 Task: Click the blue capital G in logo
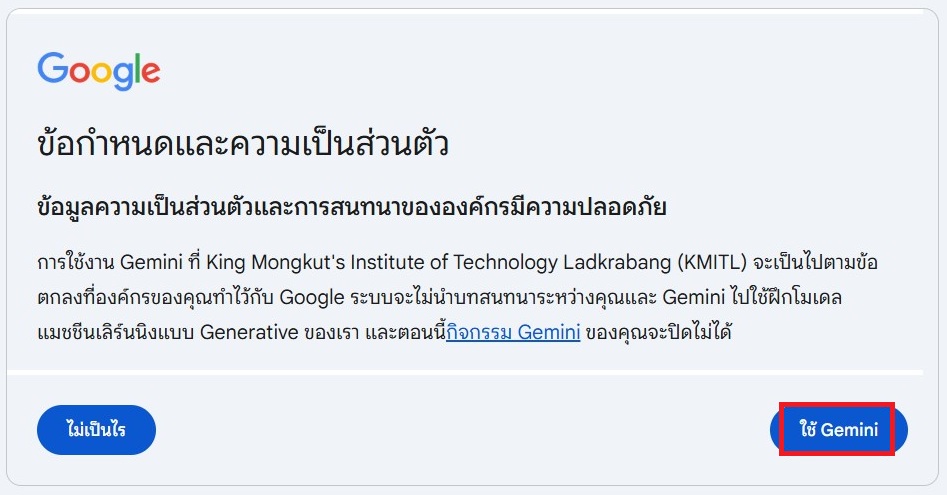tap(51, 68)
